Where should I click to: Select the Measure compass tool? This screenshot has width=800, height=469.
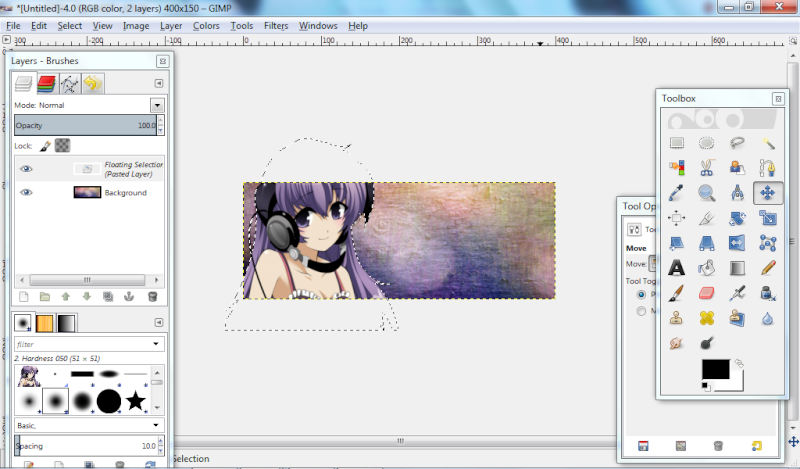737,193
